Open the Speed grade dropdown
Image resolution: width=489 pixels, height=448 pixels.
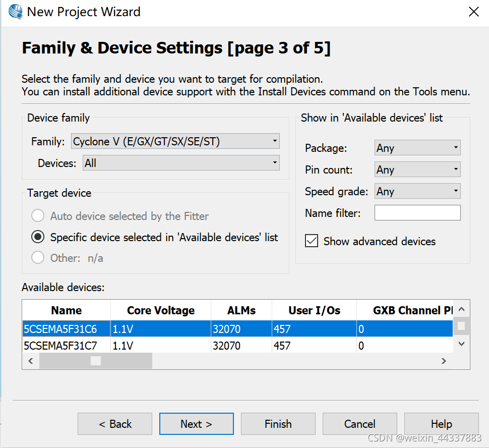pos(417,191)
